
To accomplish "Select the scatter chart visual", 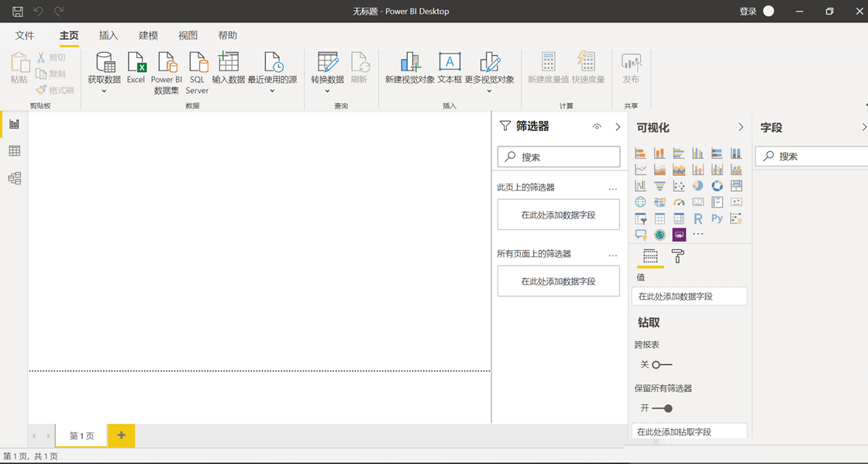I will click(679, 186).
